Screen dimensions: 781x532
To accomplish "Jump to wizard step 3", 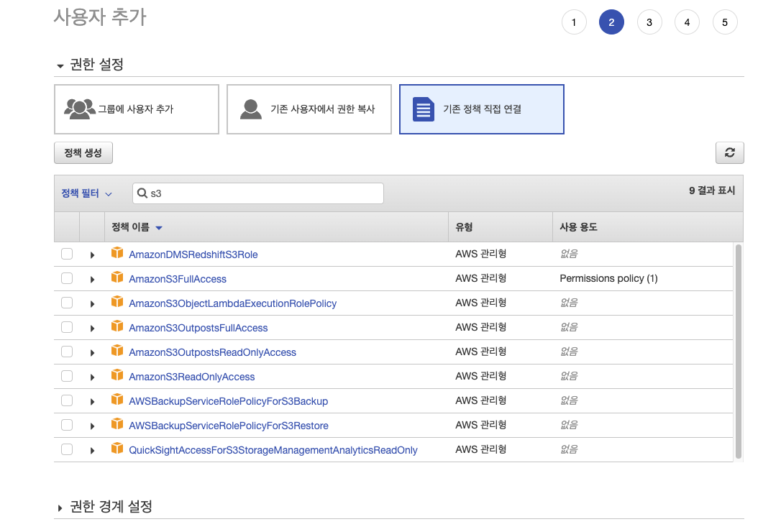I will tap(649, 22).
